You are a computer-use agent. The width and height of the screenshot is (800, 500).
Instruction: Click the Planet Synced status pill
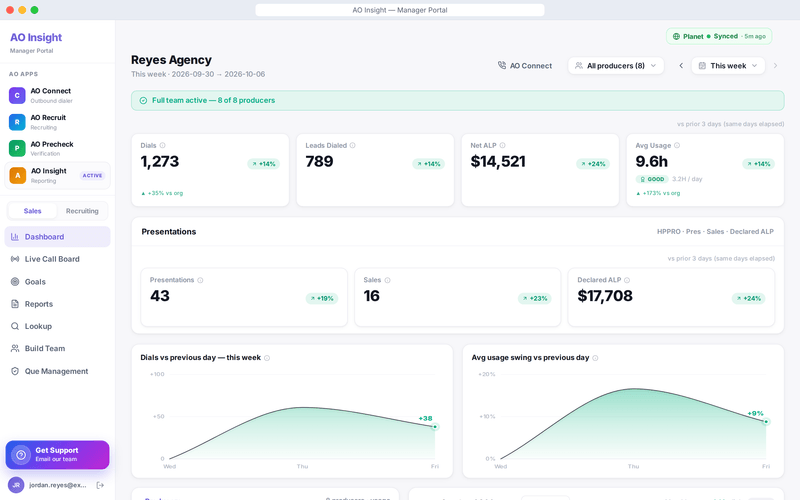tap(719, 36)
